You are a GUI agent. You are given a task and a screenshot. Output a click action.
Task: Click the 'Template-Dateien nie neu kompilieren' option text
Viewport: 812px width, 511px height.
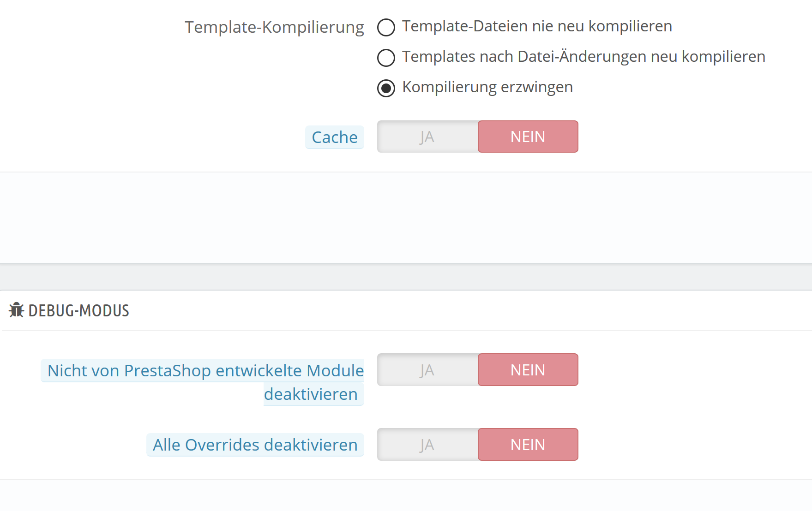tap(537, 26)
